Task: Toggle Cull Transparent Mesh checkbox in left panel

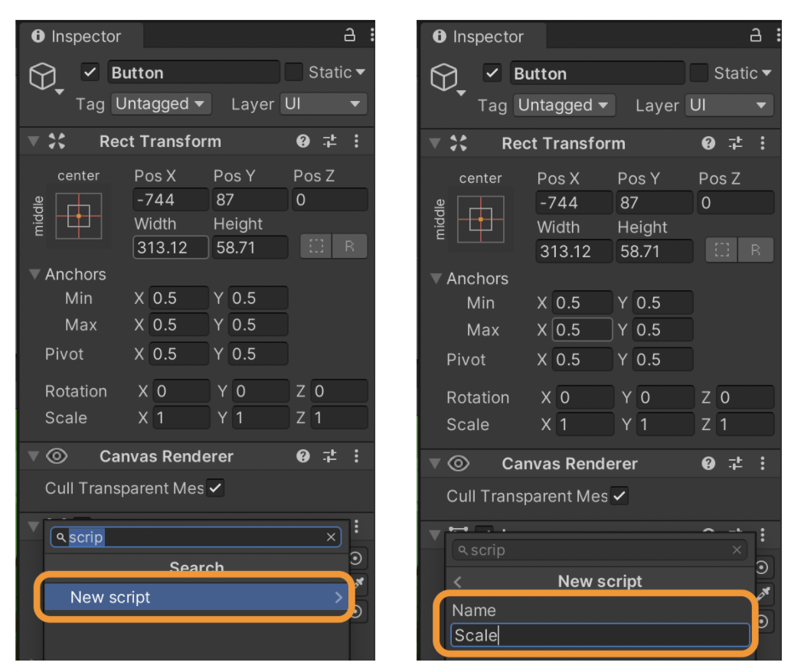Action: (215, 488)
